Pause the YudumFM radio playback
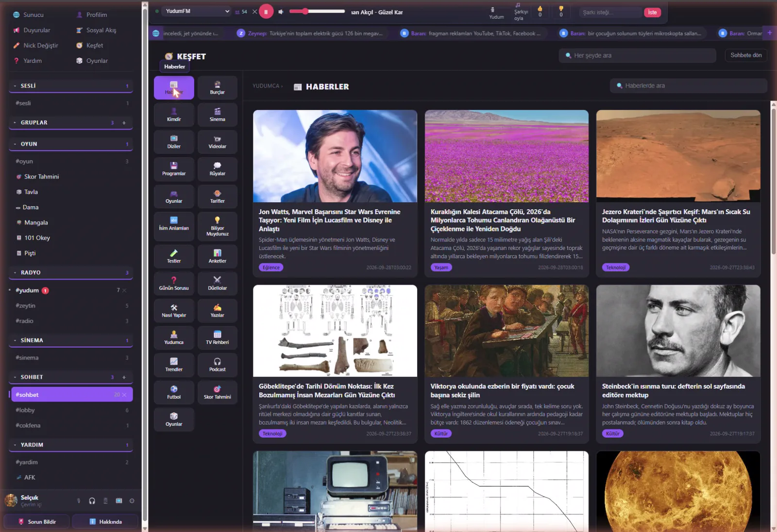The height and width of the screenshot is (532, 777). click(266, 12)
